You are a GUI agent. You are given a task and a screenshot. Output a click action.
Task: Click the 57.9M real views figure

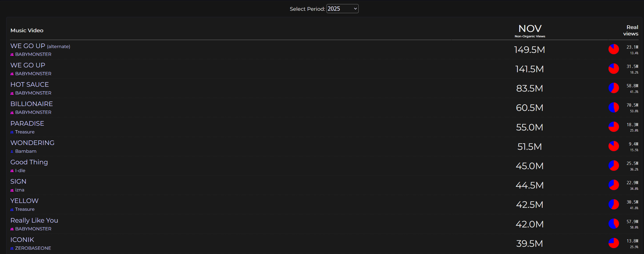(632, 222)
